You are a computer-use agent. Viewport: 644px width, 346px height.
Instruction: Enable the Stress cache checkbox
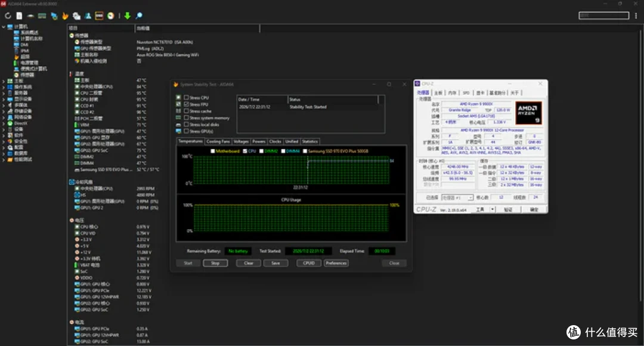[x=187, y=111]
